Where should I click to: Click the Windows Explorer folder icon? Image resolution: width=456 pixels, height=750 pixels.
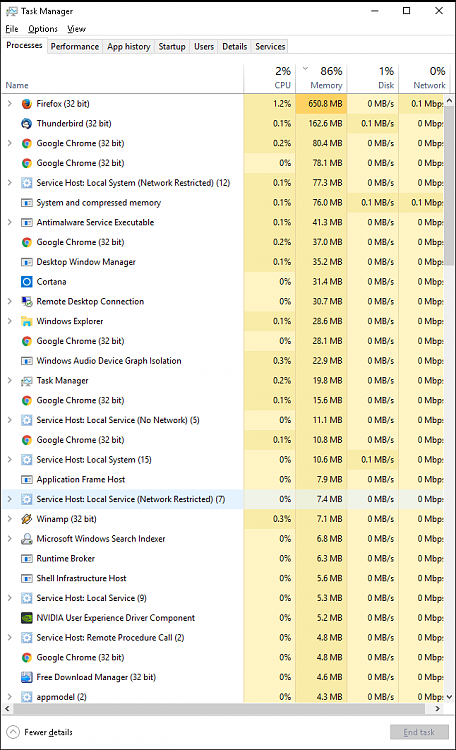[27, 321]
